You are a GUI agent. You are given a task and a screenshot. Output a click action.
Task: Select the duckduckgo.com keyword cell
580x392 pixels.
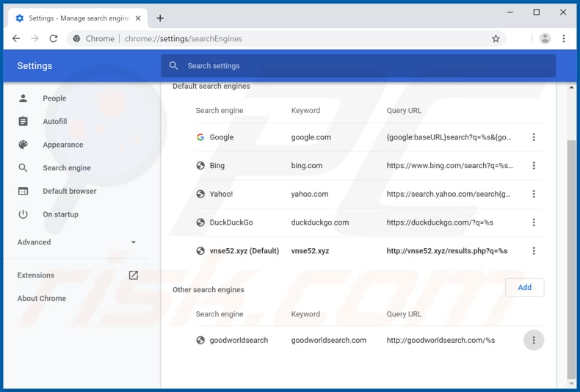click(x=320, y=222)
